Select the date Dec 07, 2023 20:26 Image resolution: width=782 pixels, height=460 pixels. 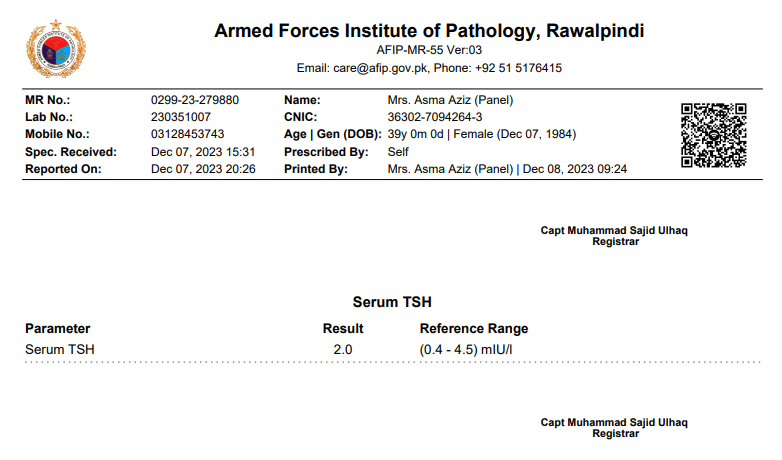[x=203, y=169]
